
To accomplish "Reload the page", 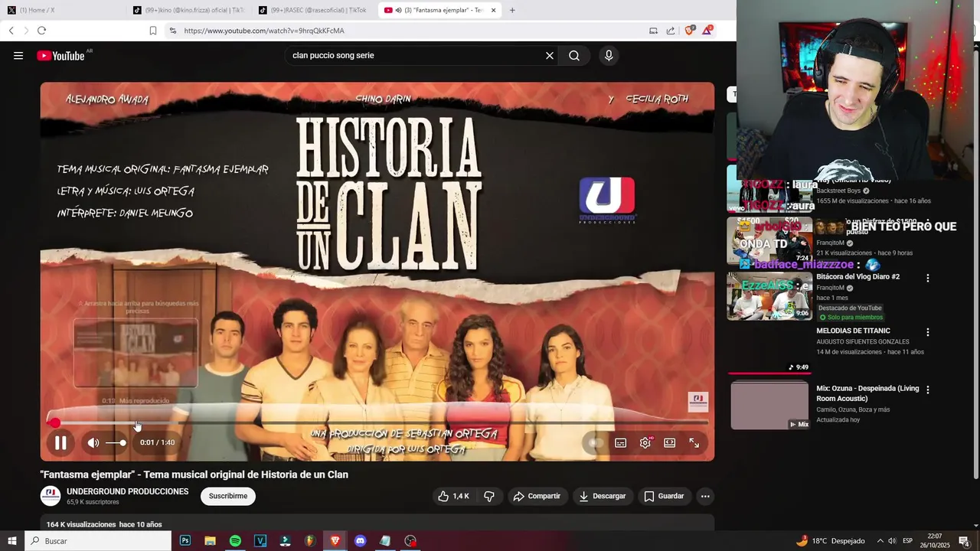I will coord(41,31).
